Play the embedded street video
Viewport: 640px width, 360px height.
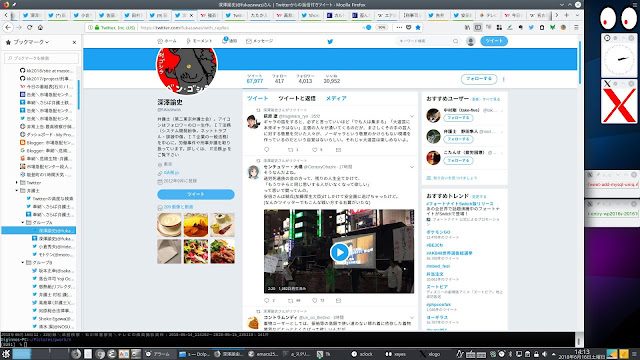(x=339, y=252)
